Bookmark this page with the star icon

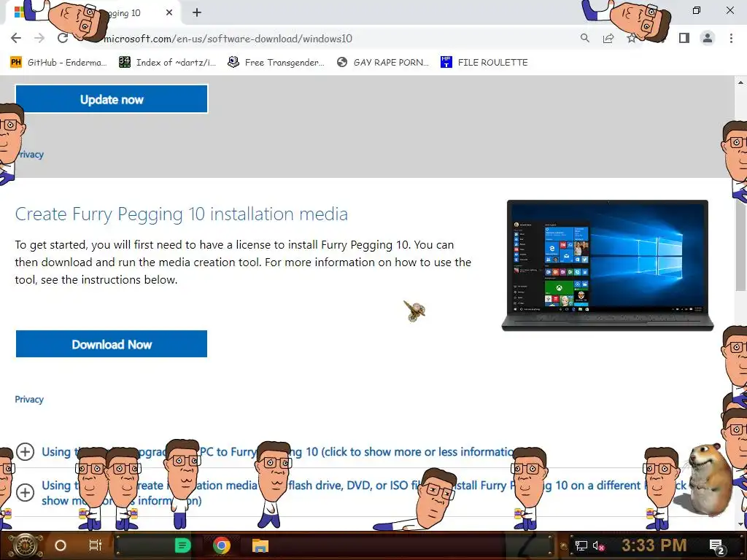[x=631, y=38]
